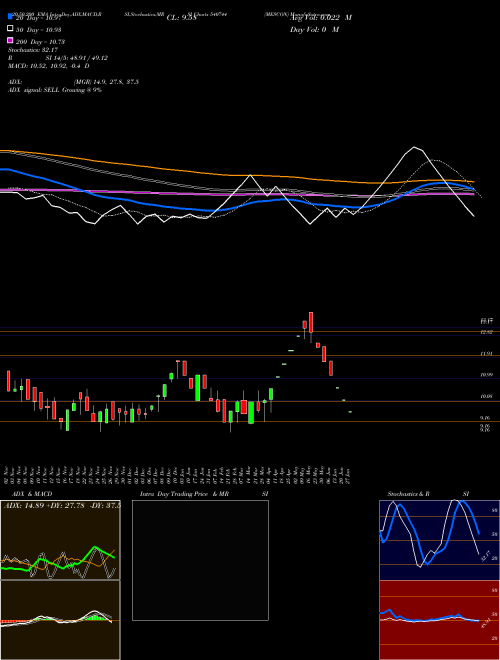Click the 'Stochastics: 32.17' reading

[33, 50]
